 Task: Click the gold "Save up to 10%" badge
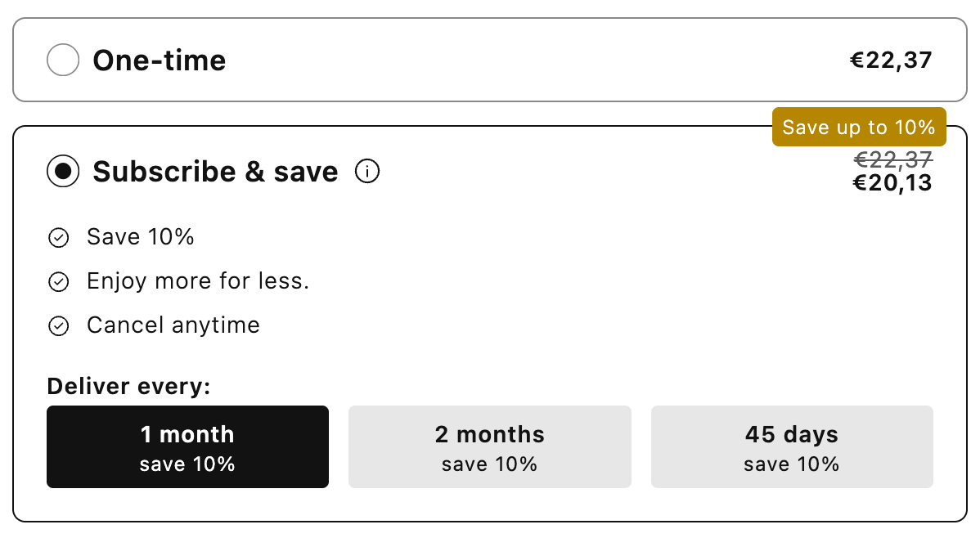[858, 128]
